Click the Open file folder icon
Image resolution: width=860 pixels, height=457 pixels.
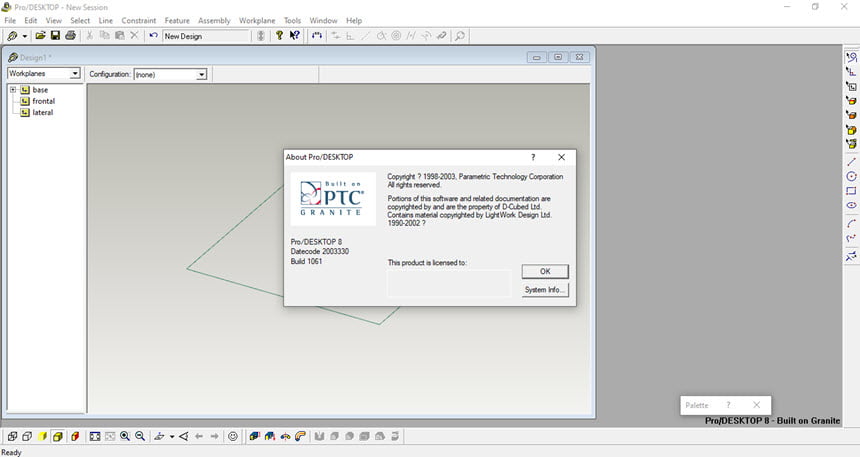40,36
